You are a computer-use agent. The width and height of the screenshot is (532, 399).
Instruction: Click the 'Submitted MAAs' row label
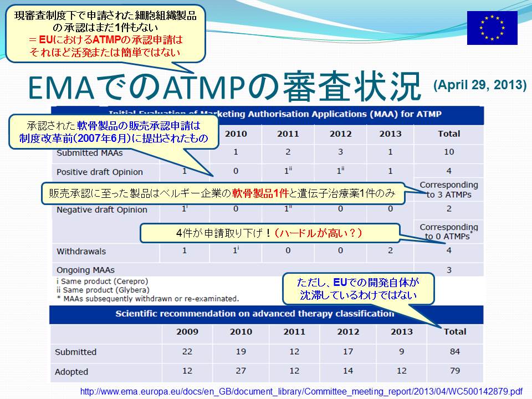tap(90, 153)
